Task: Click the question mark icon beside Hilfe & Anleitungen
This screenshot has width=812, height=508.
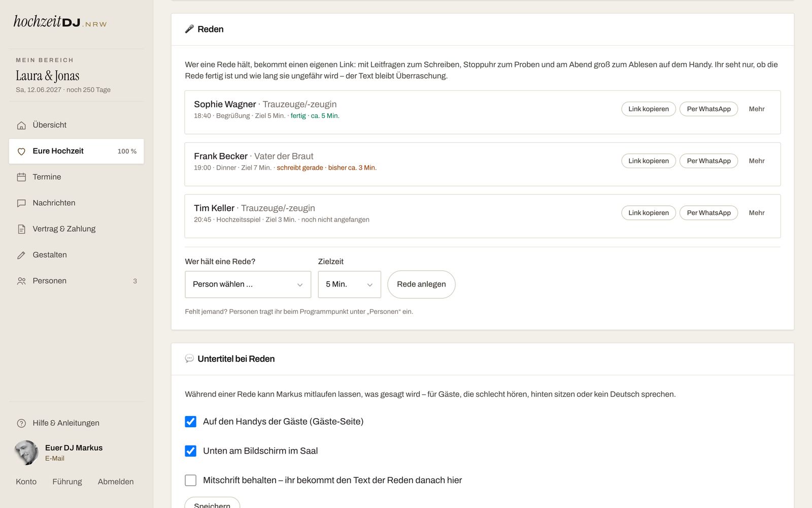Action: click(21, 423)
